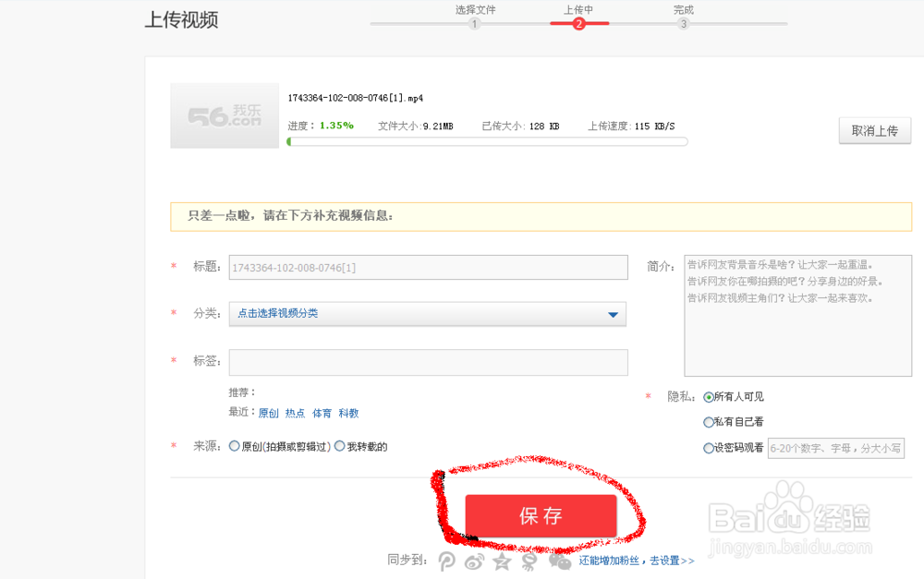The height and width of the screenshot is (579, 924).
Task: Toggle the Renren sync icon
Action: (529, 561)
